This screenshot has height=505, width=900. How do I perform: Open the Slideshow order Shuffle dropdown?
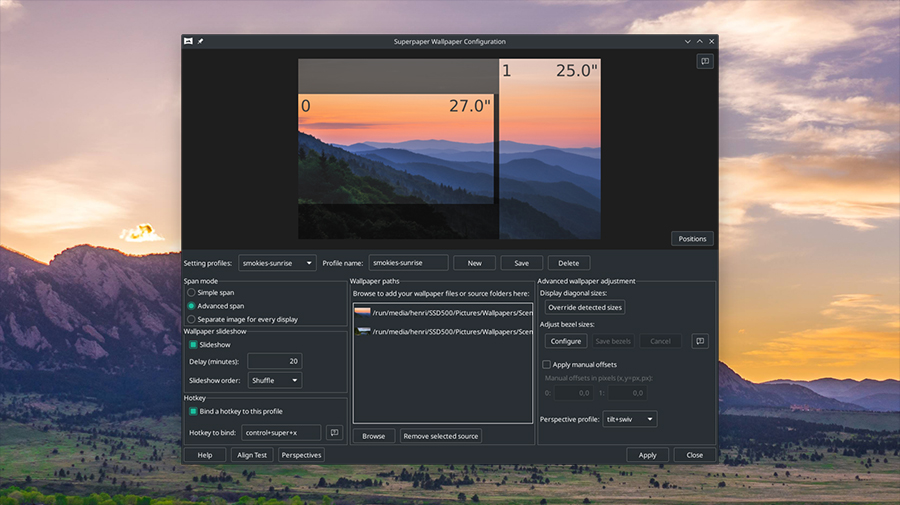[275, 380]
